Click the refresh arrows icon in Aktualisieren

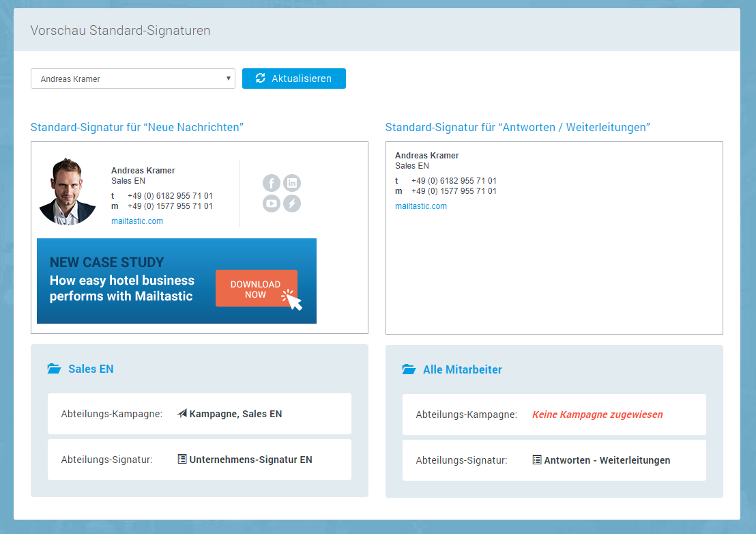click(x=261, y=78)
